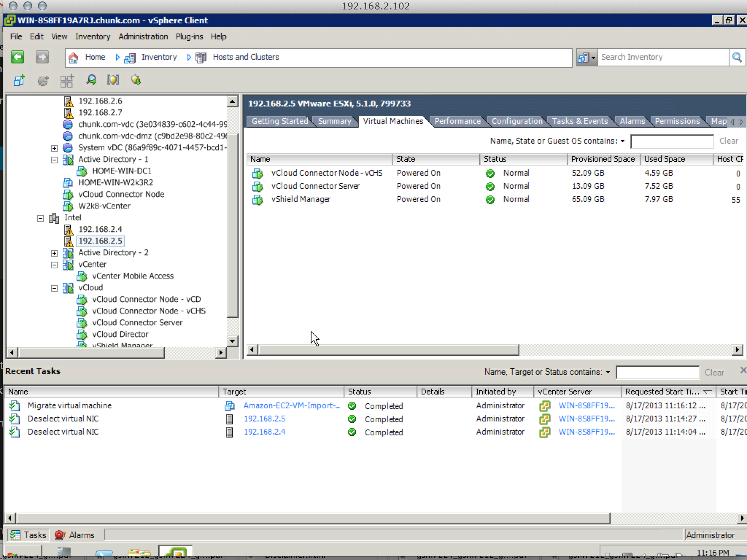Click the 192.168.2.5 task target link
747x560 pixels.
tap(264, 419)
